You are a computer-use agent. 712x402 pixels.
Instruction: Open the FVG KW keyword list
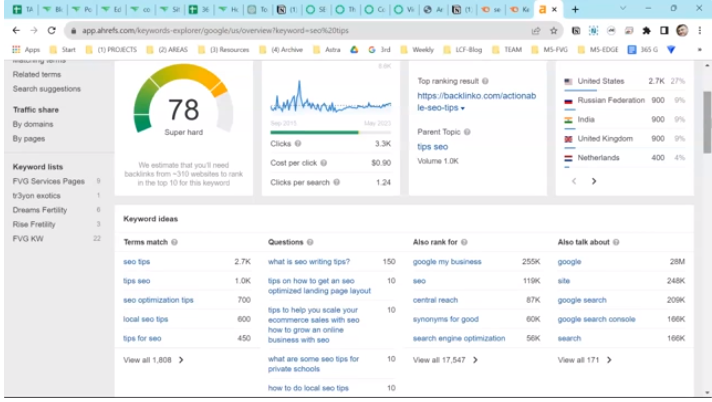point(28,238)
